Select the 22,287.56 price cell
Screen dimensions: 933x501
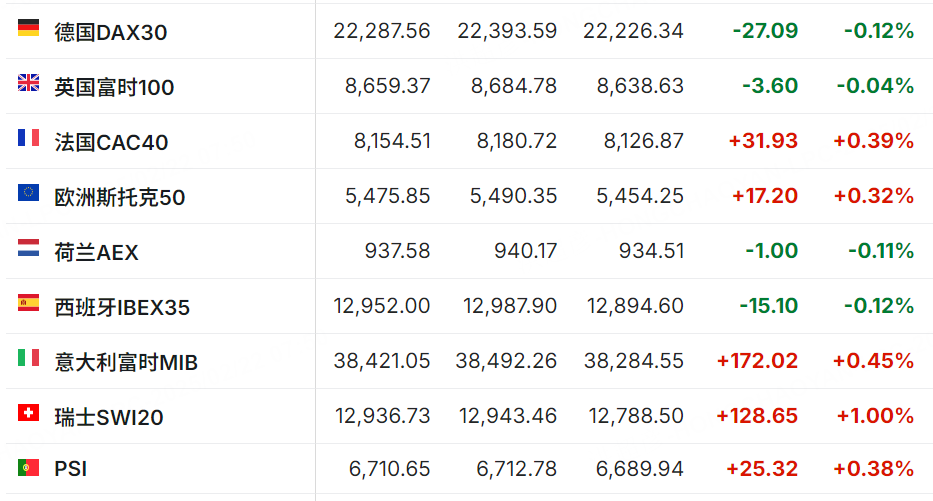tap(381, 31)
